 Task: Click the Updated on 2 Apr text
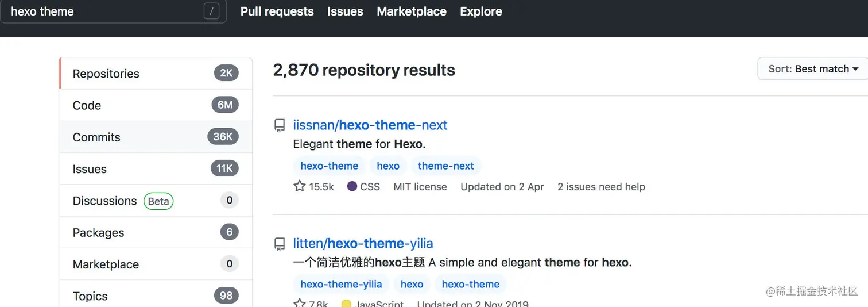pos(502,186)
